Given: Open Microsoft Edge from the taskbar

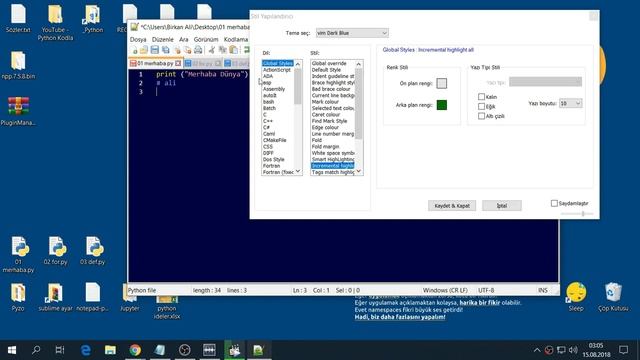Looking at the screenshot, I should pyautogui.click(x=85, y=350).
